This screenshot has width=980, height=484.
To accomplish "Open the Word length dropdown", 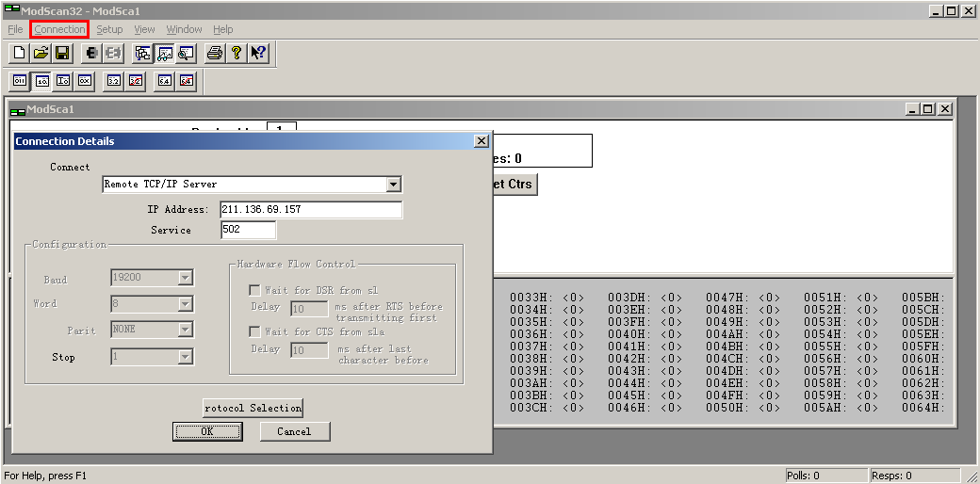I will (x=185, y=303).
